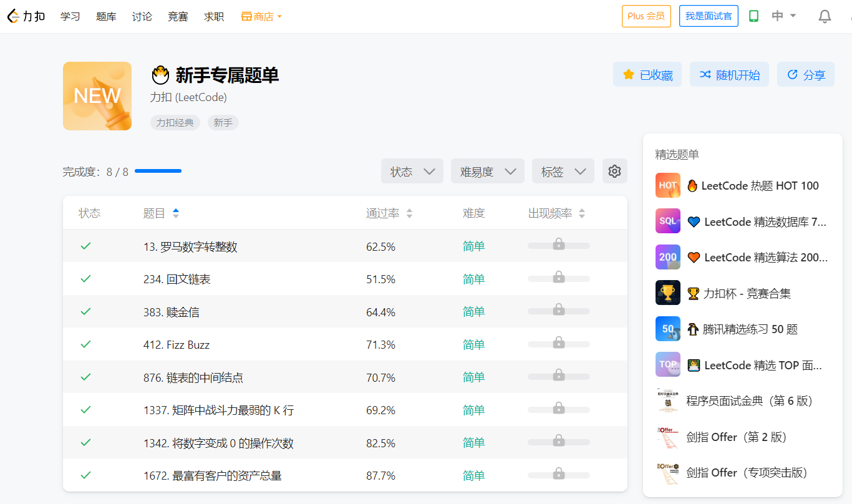Open the notifications bell icon

825,16
